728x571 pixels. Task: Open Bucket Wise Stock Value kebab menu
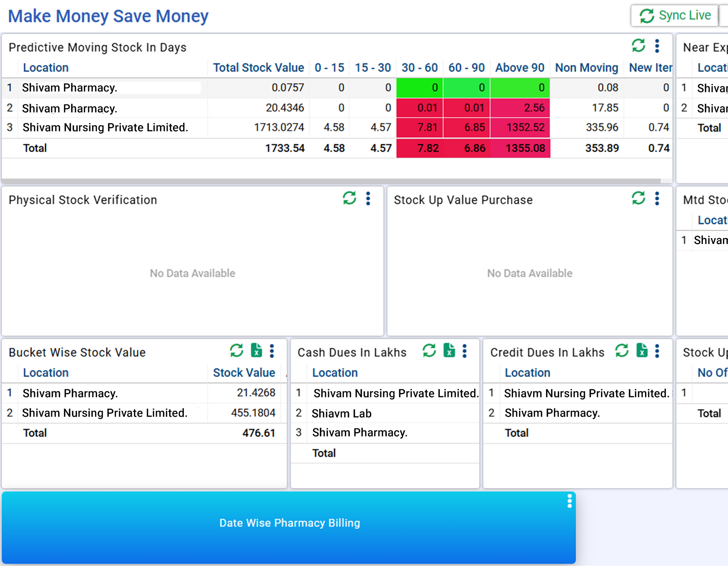point(272,351)
